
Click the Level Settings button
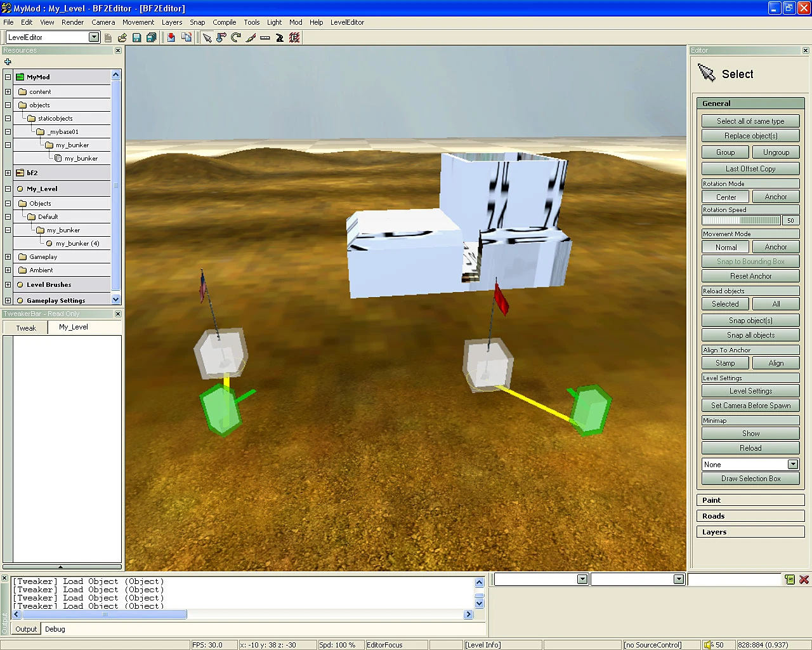tap(750, 391)
